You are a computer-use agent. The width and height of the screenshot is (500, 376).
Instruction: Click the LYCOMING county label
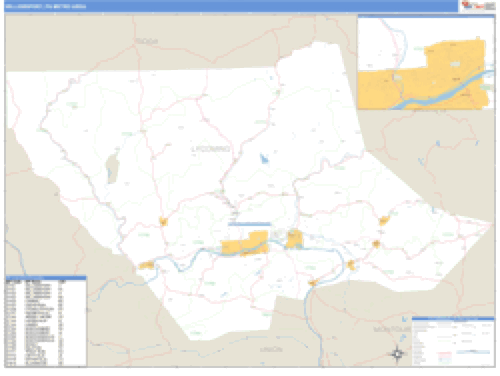point(211,149)
